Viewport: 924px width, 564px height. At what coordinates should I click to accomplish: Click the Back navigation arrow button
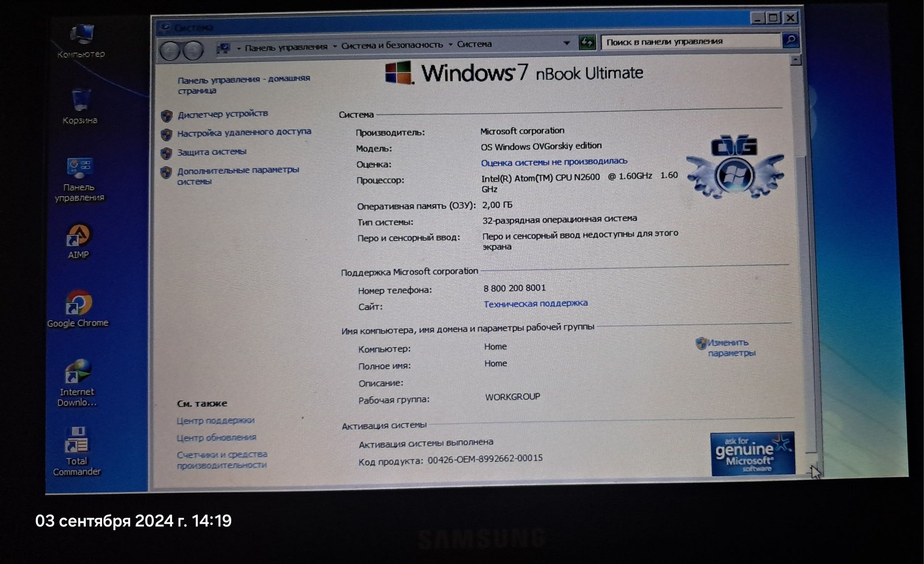(x=170, y=51)
